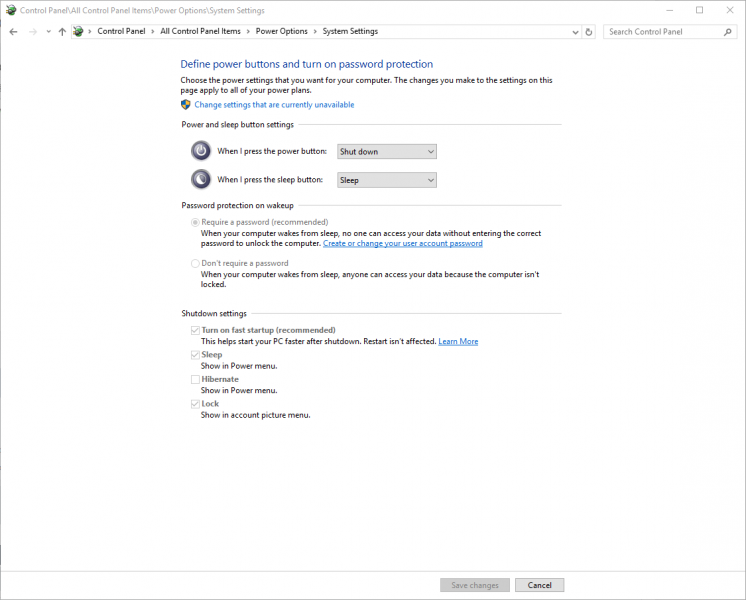Click the search magnifier icon
This screenshot has height=600, width=746.
tap(728, 32)
